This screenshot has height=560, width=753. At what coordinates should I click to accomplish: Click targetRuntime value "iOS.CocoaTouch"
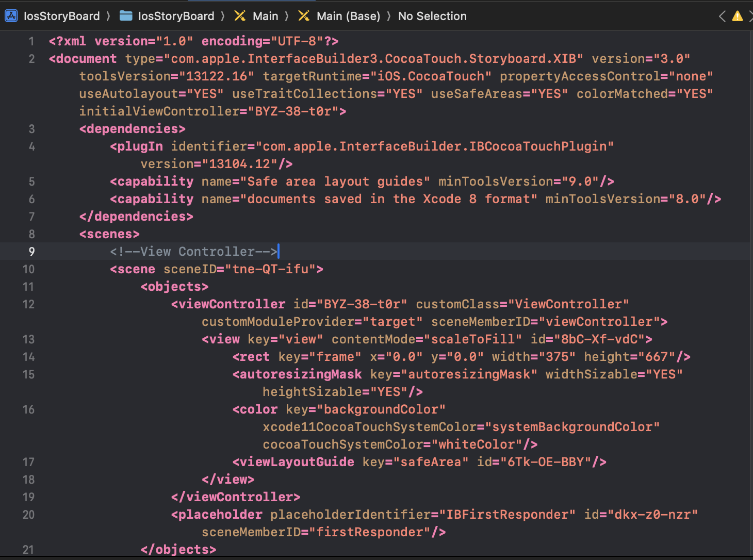(431, 76)
